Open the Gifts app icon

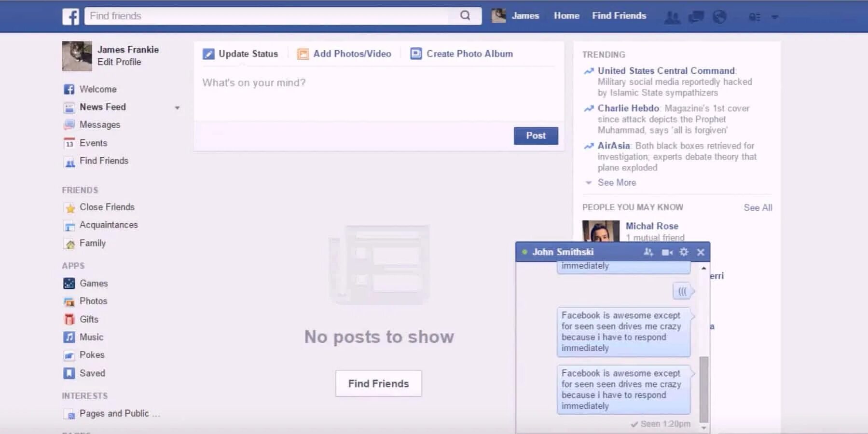(69, 319)
